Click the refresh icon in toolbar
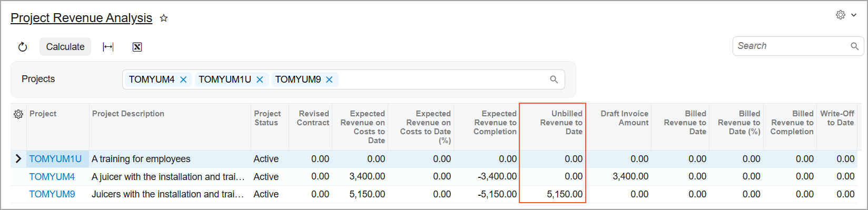 (23, 47)
